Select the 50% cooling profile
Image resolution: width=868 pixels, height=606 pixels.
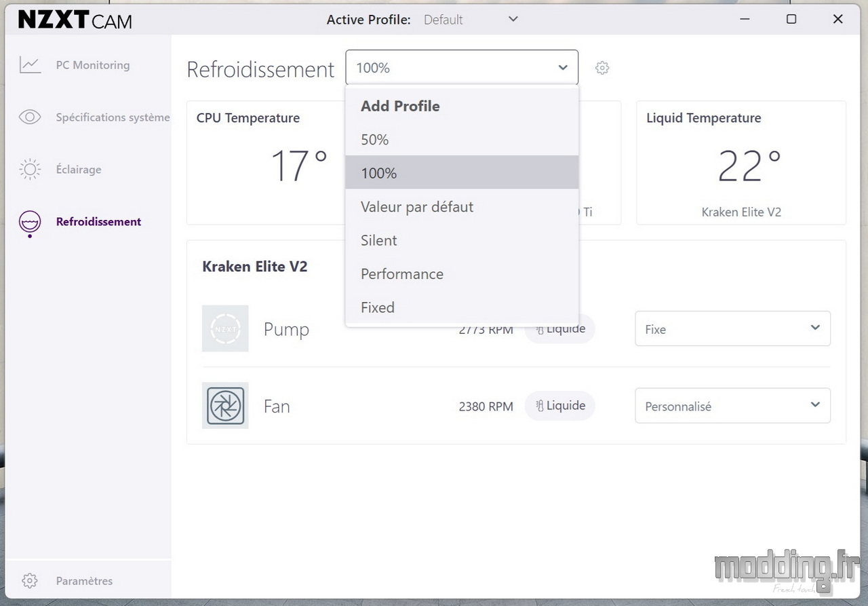point(462,139)
